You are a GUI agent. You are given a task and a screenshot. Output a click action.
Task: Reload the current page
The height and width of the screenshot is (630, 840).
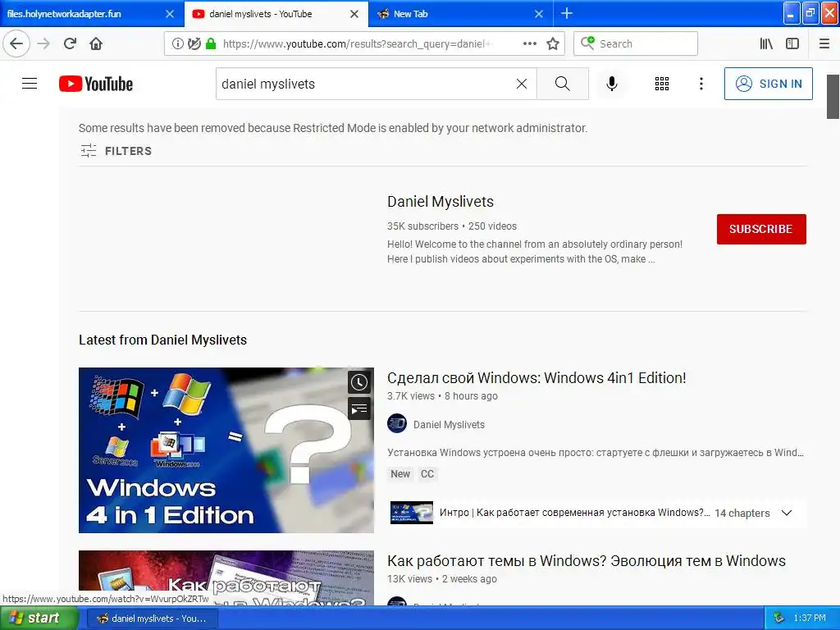point(70,43)
